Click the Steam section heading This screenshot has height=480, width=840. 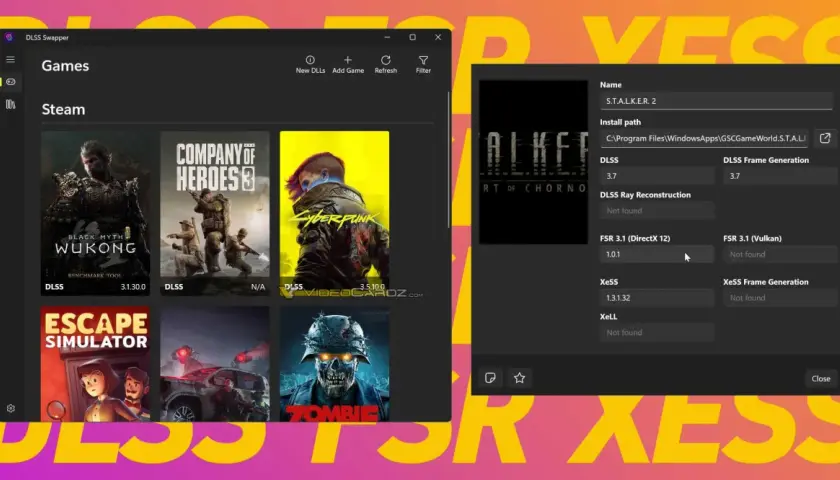(63, 109)
